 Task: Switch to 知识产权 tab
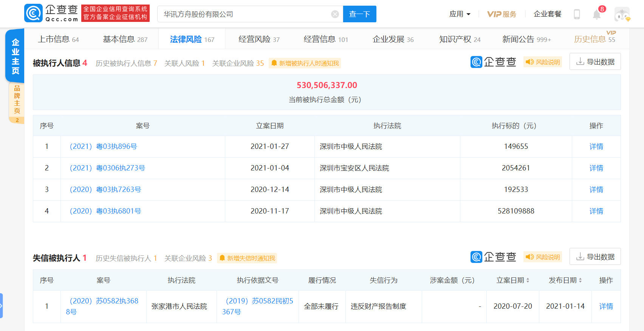[460, 39]
